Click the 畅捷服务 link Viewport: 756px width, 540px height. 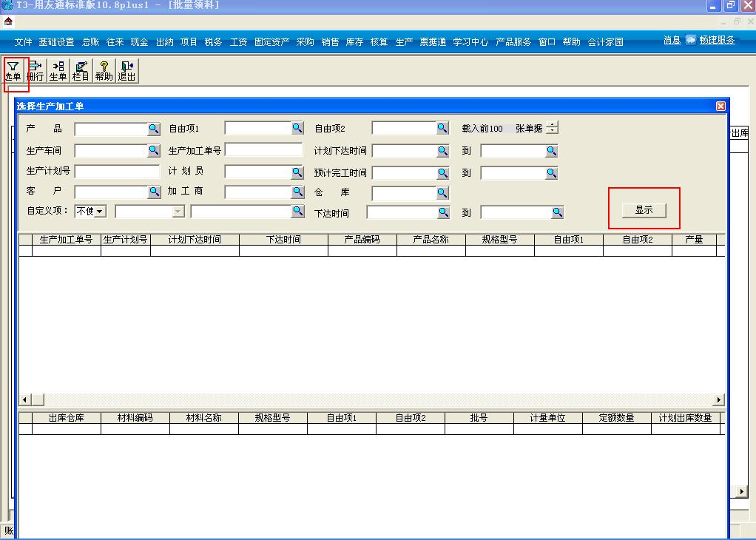coord(716,40)
